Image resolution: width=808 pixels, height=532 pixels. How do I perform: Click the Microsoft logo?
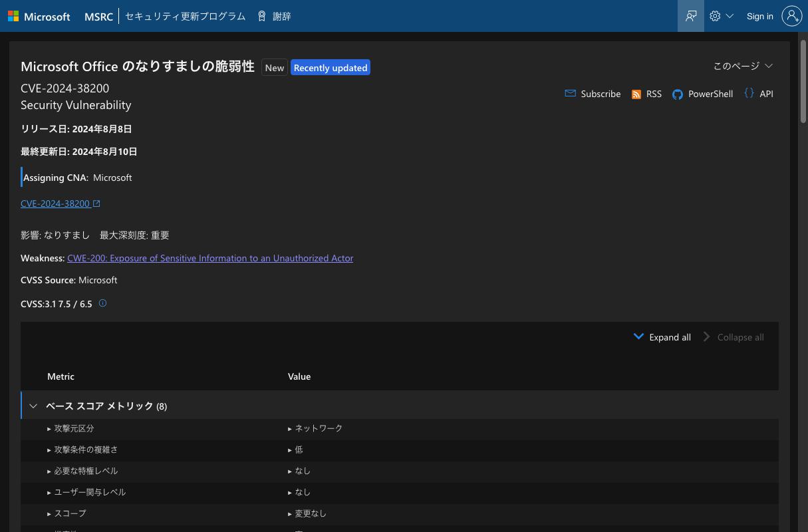(x=39, y=16)
